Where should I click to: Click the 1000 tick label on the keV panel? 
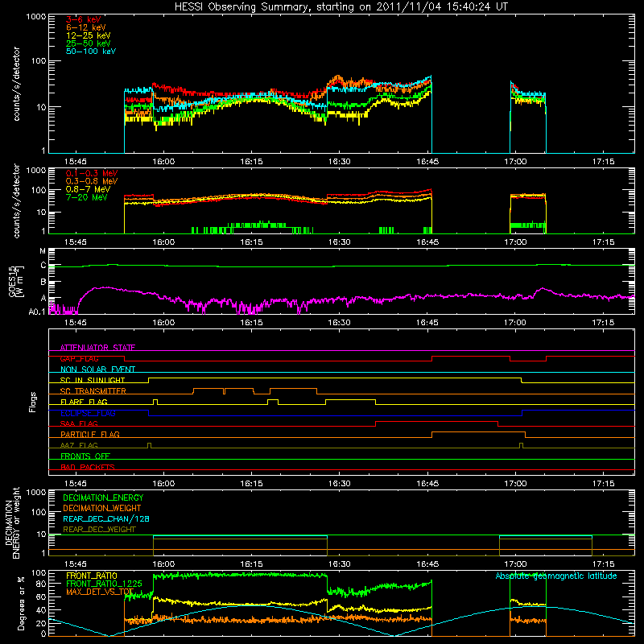click(x=35, y=17)
